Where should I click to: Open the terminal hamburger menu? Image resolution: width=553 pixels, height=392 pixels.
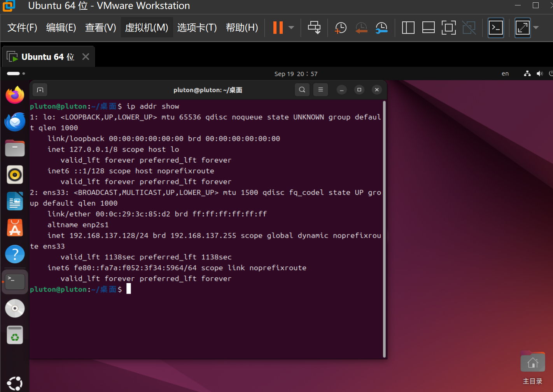pos(320,89)
